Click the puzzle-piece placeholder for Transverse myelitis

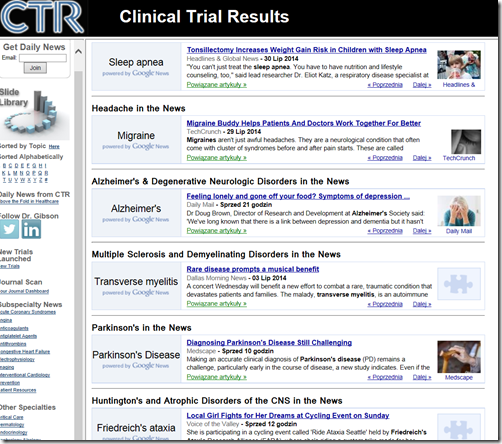coord(459,284)
